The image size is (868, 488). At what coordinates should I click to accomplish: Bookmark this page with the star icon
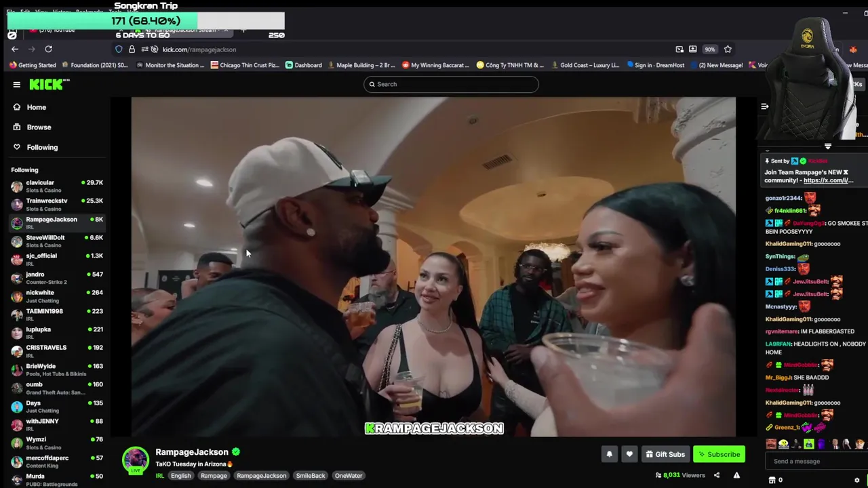click(x=728, y=49)
